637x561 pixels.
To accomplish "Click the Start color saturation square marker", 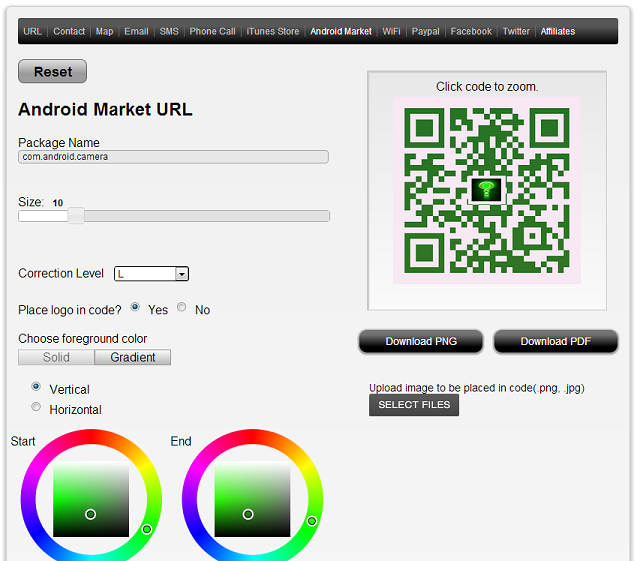I will 91,515.
